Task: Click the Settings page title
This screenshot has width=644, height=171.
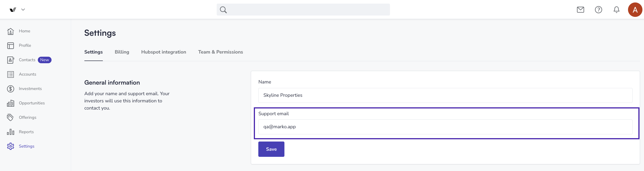Action: 100,33
